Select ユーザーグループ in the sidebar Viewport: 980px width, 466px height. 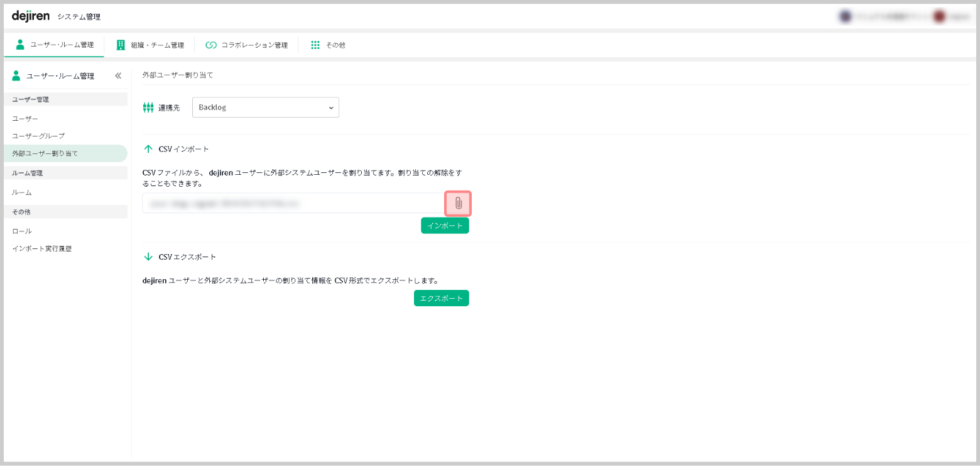coord(65,136)
